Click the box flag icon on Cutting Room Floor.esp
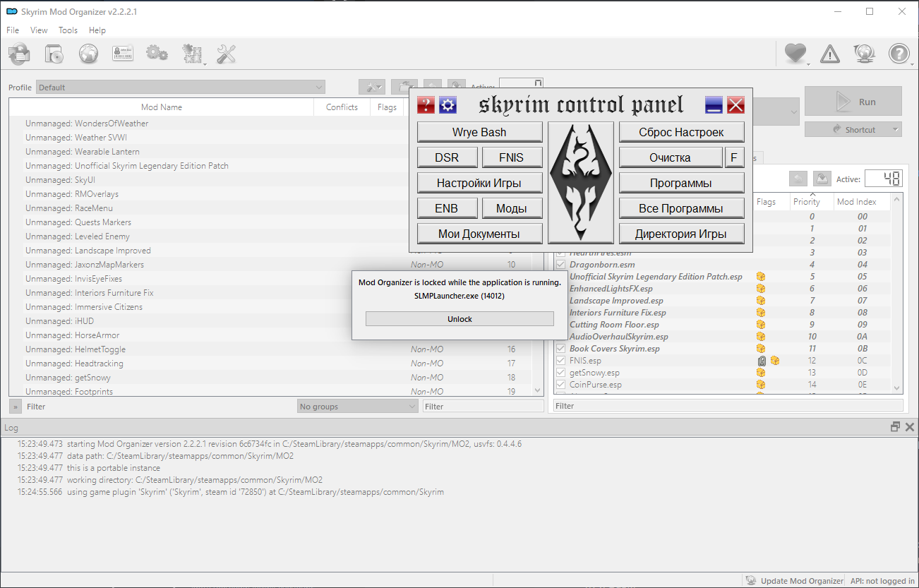Screen dimensions: 919x588 [x=761, y=325]
